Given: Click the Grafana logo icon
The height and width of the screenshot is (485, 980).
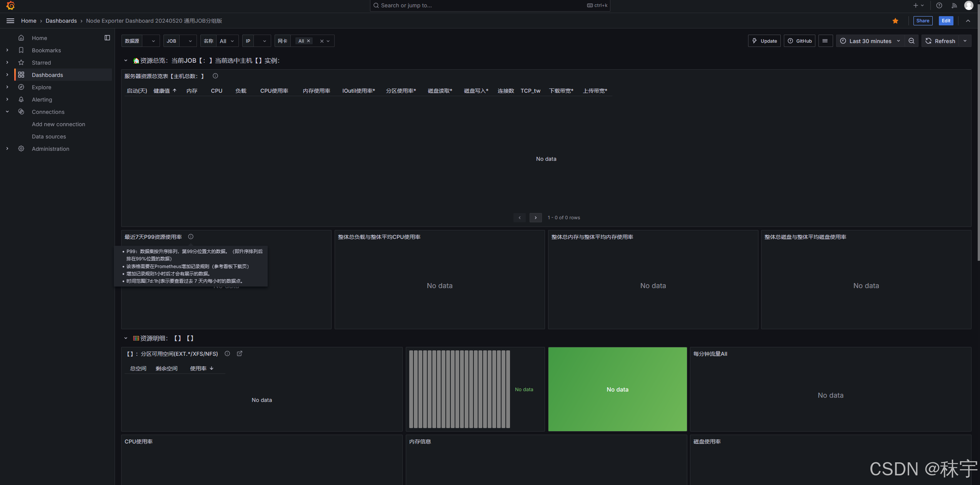Looking at the screenshot, I should click(10, 5).
